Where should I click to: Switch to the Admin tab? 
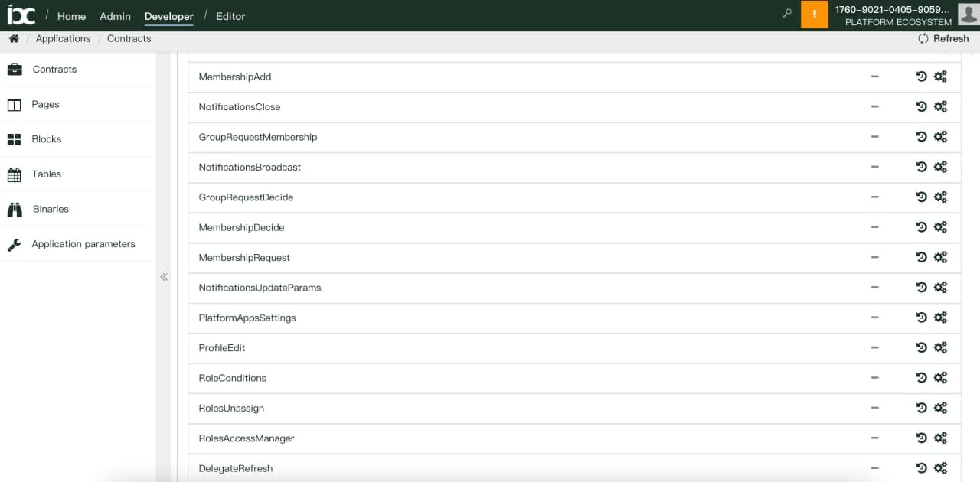tap(115, 16)
